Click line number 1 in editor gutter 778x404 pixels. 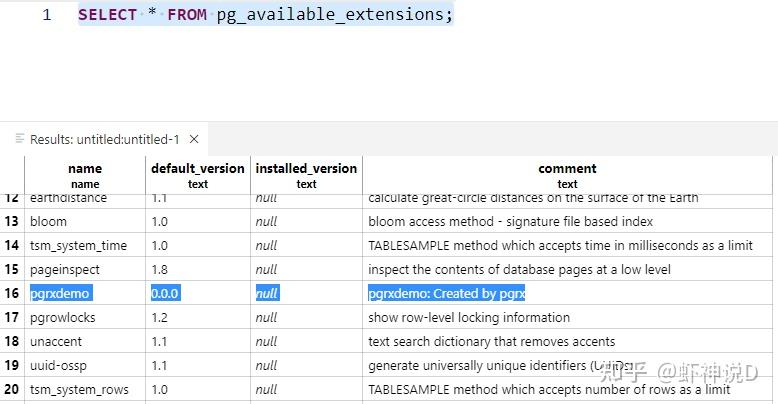(x=47, y=16)
